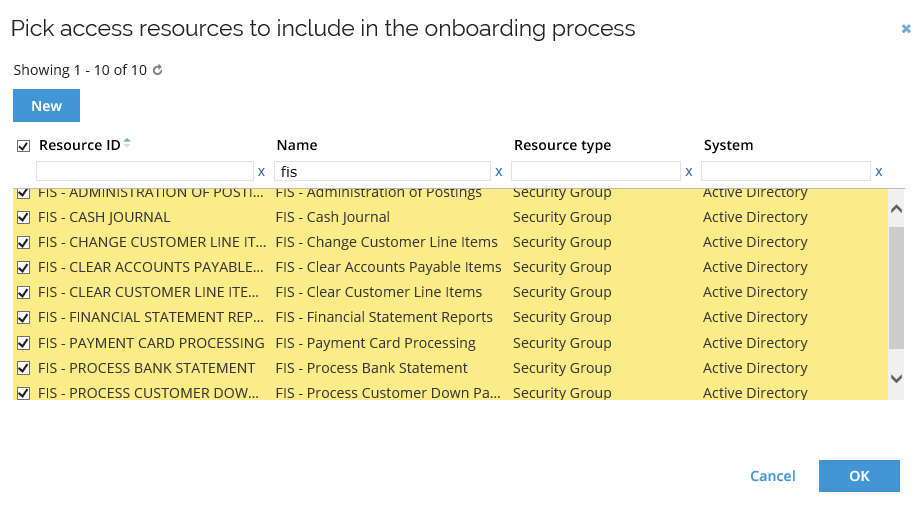Confirm selection with OK button
Viewport: 922px width, 508px height.
click(859, 476)
